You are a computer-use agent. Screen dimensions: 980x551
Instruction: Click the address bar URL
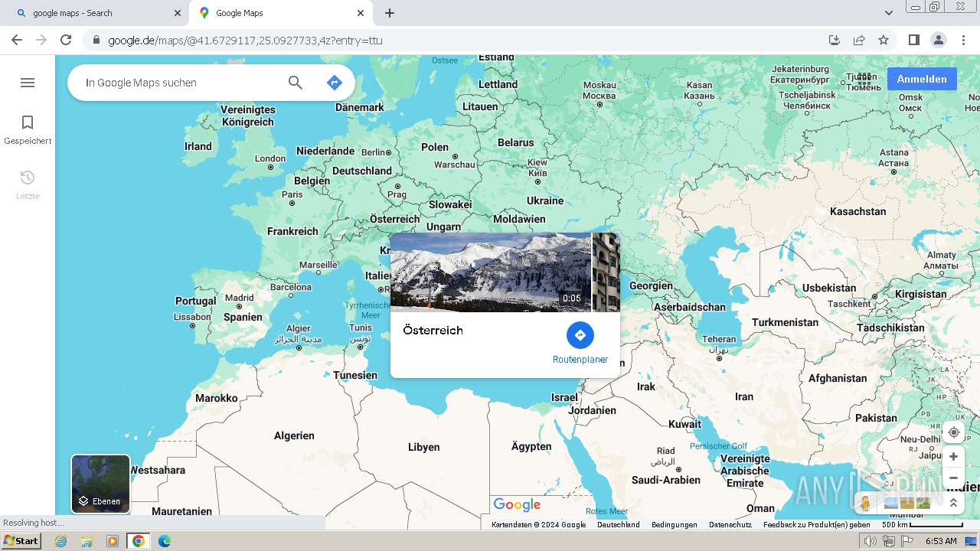(x=245, y=41)
